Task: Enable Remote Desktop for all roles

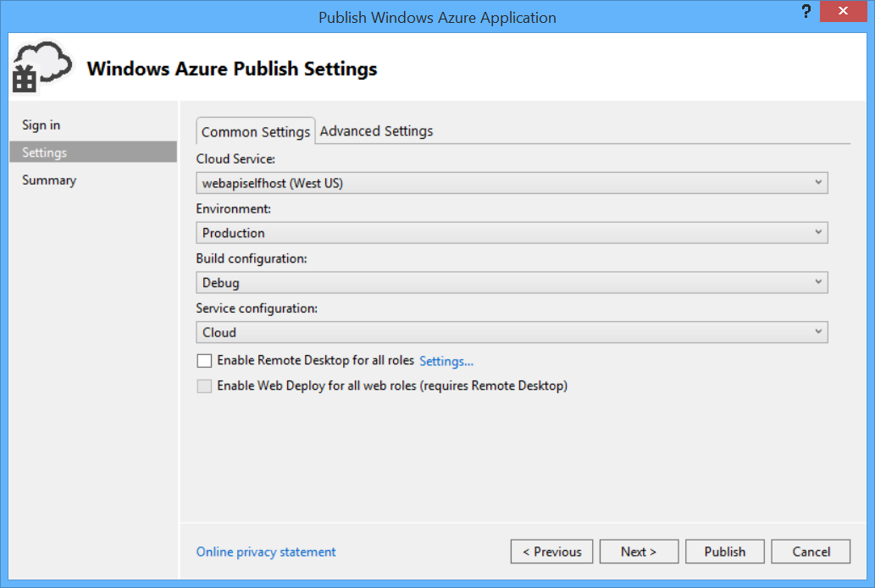Action: tap(203, 360)
